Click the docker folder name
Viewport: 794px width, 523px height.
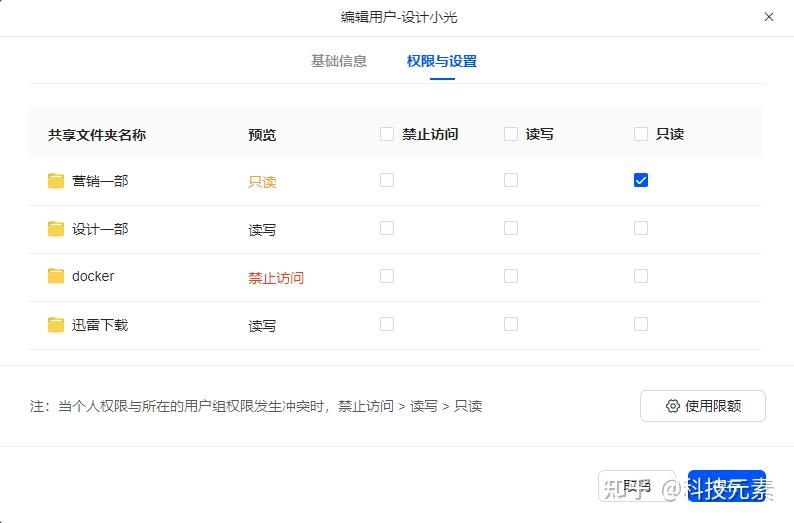pos(93,276)
